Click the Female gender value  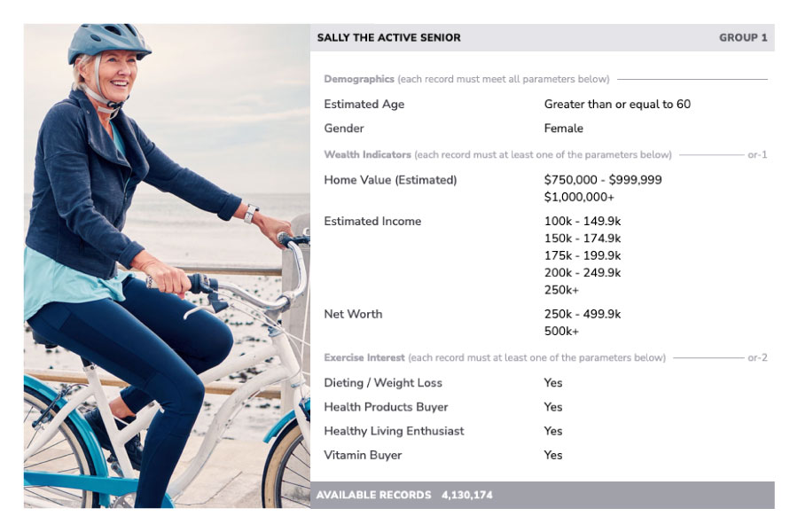pyautogui.click(x=564, y=129)
